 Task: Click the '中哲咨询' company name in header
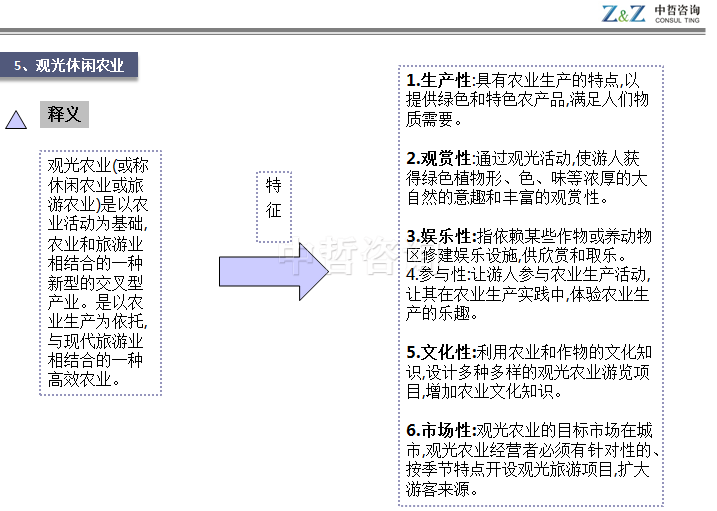[677, 10]
